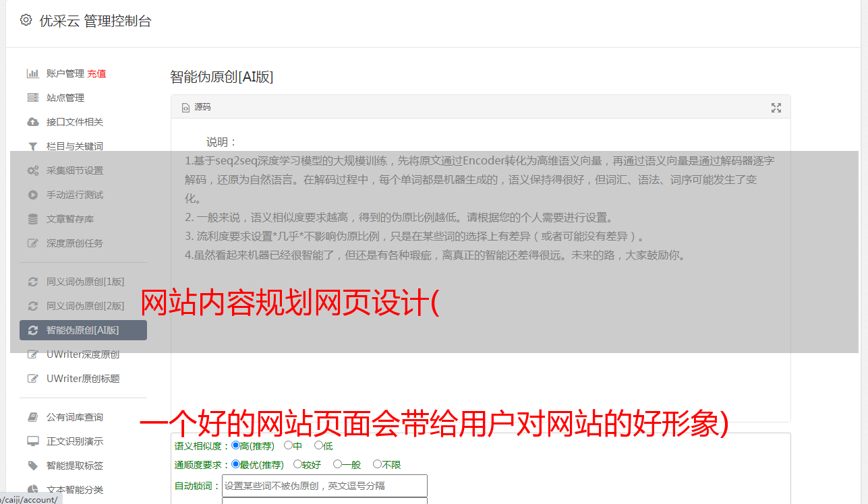The height and width of the screenshot is (504, 868).
Task: Click the fullscreen expand icon in editor toolbar
Action: (776, 108)
